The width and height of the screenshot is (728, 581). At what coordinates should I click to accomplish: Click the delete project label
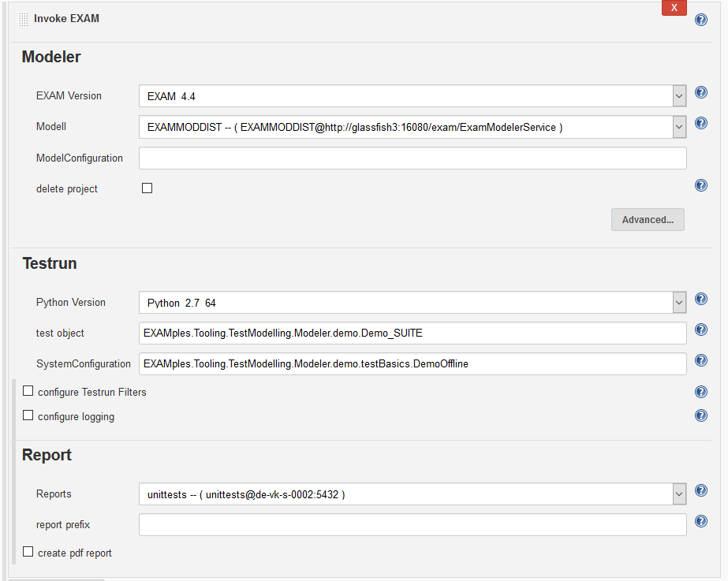click(x=67, y=189)
